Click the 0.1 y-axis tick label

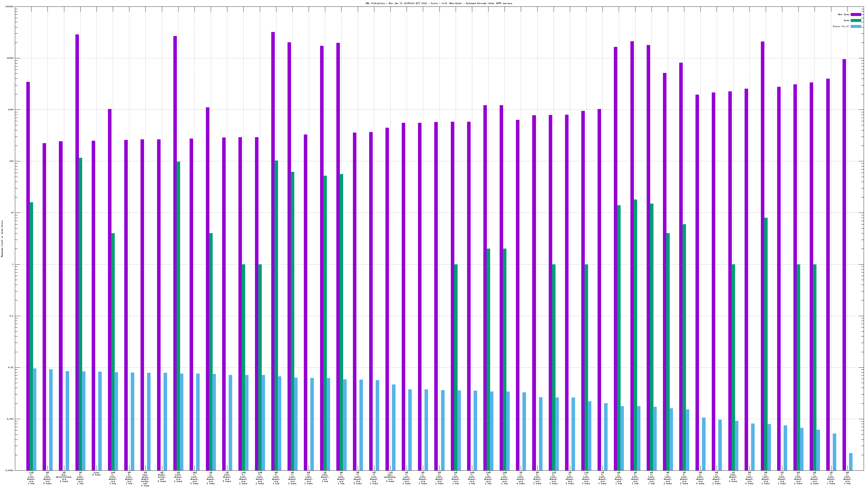[11, 316]
